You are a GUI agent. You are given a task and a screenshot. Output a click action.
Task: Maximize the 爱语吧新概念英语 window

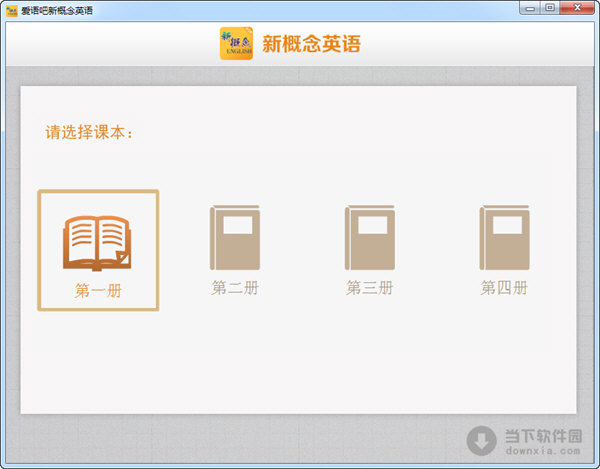pos(550,8)
